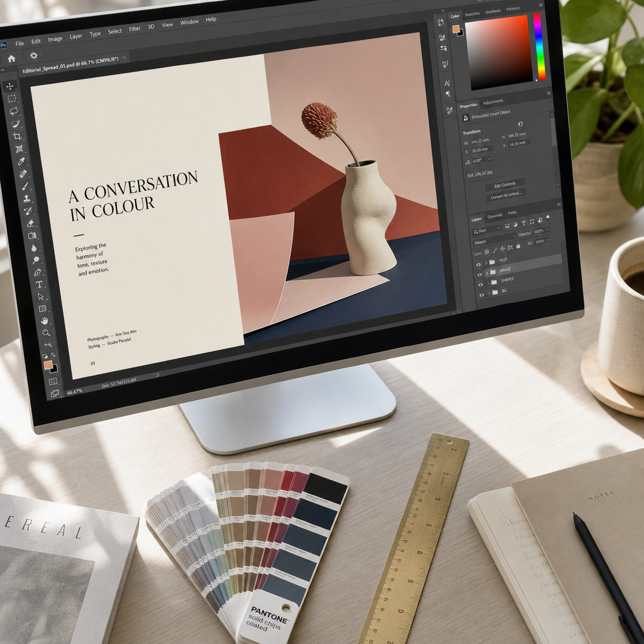The image size is (644, 644).
Task: Click the Home icon in options bar
Action: point(11,58)
